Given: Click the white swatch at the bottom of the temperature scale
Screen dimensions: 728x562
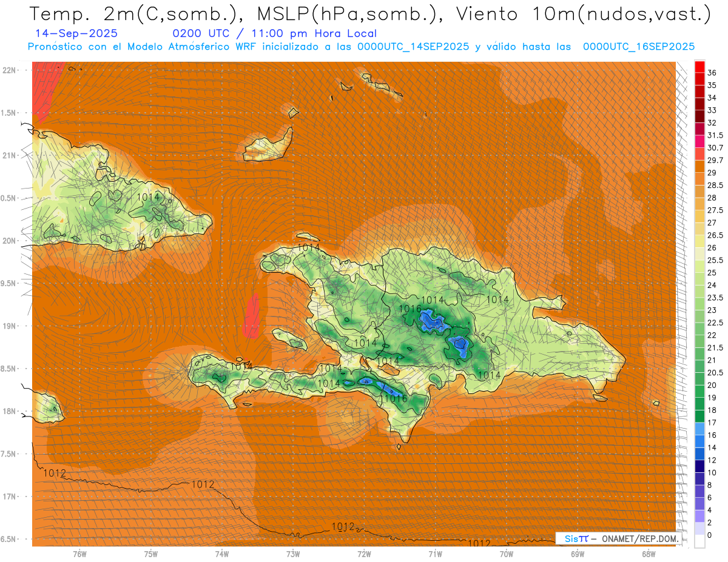Looking at the screenshot, I should tap(699, 542).
